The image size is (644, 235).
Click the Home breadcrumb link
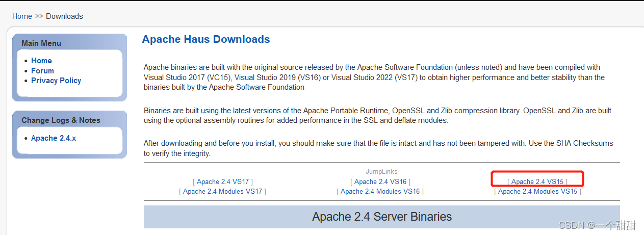22,16
